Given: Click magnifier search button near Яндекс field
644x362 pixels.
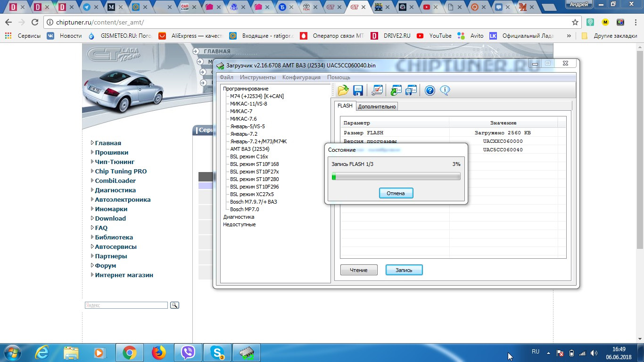Looking at the screenshot, I should click(174, 305).
